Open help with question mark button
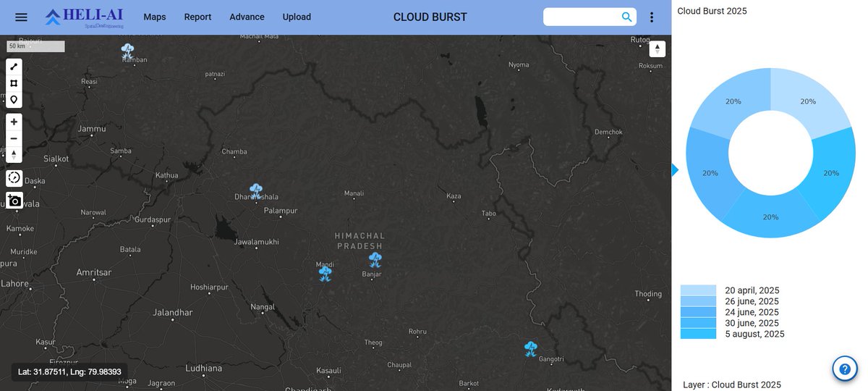 pos(844,369)
